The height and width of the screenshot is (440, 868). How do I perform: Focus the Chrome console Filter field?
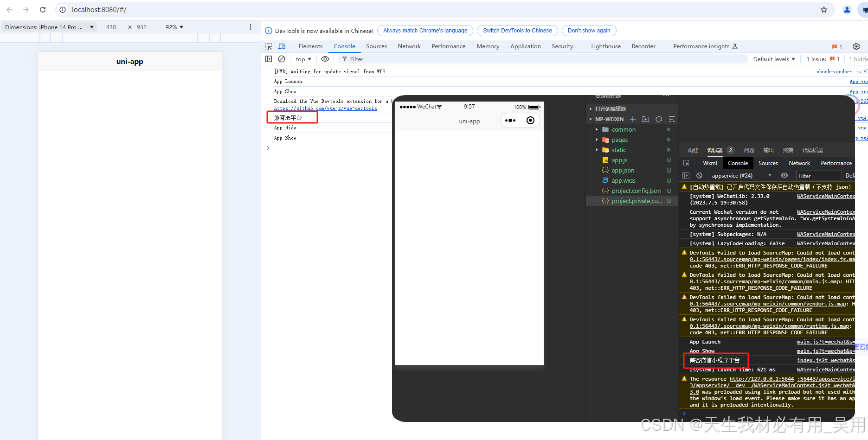click(543, 59)
